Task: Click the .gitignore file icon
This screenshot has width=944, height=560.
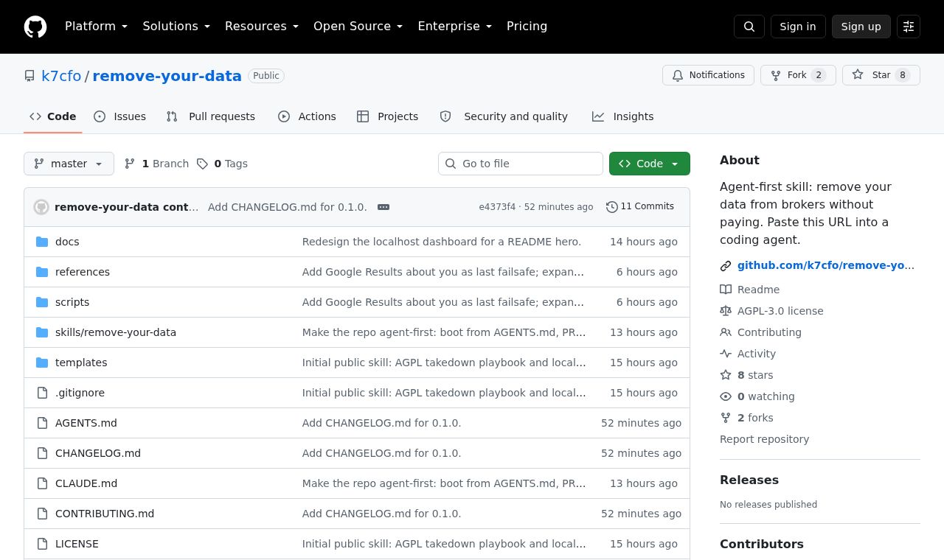Action: [x=42, y=393]
